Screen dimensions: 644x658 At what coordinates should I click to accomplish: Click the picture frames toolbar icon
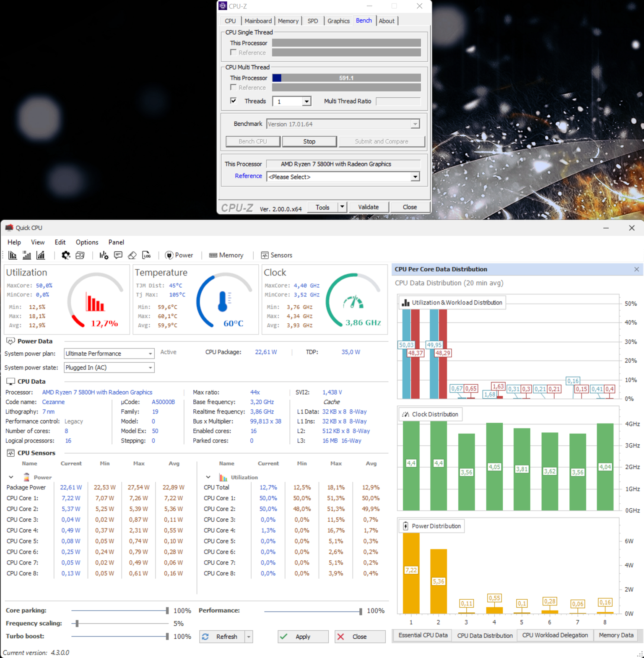[x=80, y=255]
